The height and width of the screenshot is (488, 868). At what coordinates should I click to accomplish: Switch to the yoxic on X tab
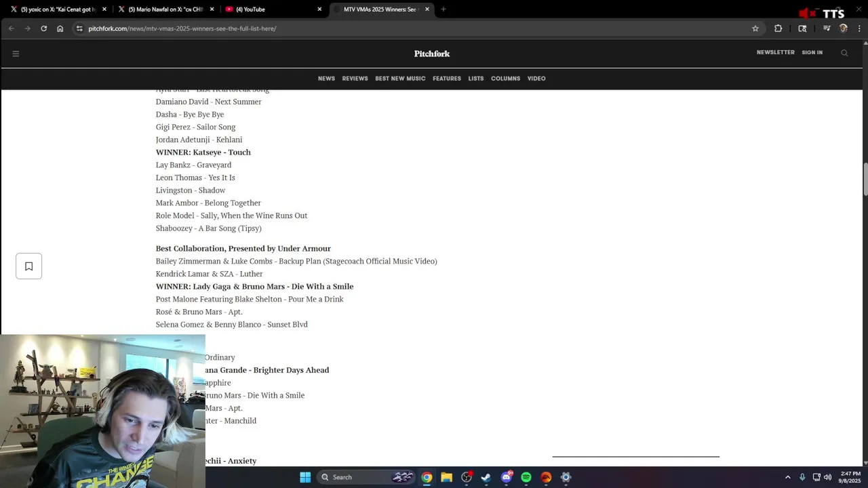pyautogui.click(x=58, y=9)
